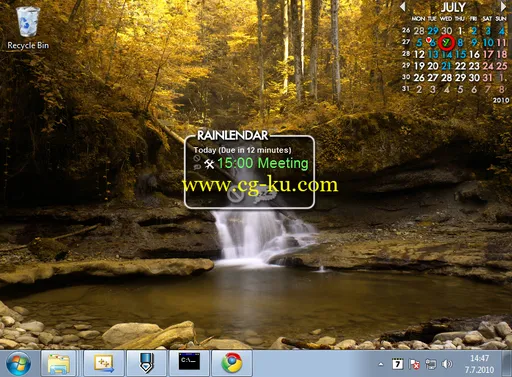This screenshot has width=512, height=377.
Task: Click the taskbar clock showing 14:47
Action: coord(479,364)
